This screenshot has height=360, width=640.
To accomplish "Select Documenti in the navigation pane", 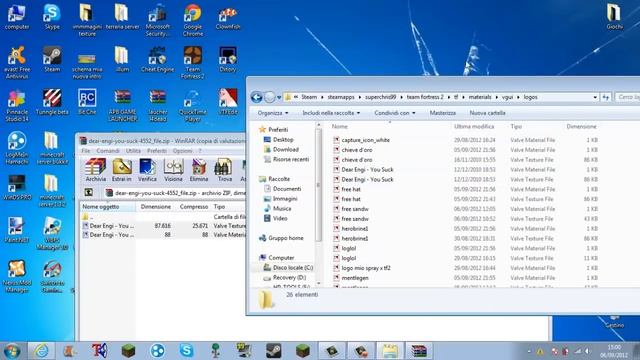I will [287, 189].
